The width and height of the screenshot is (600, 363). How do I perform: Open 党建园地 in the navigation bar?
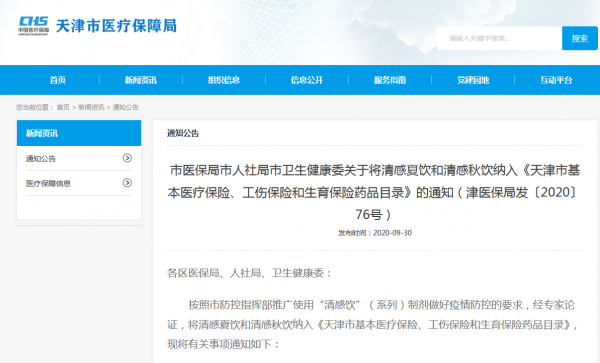pyautogui.click(x=473, y=80)
